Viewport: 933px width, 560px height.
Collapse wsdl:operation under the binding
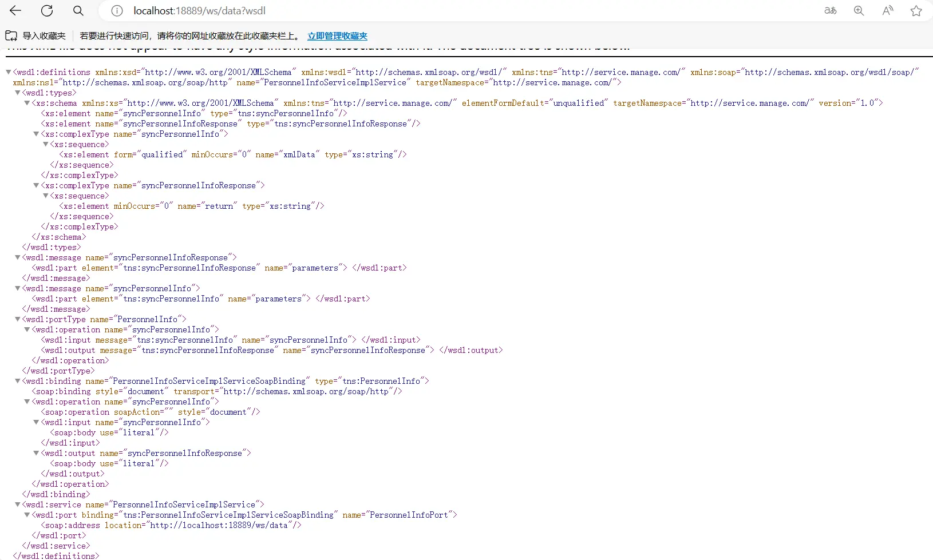point(27,402)
